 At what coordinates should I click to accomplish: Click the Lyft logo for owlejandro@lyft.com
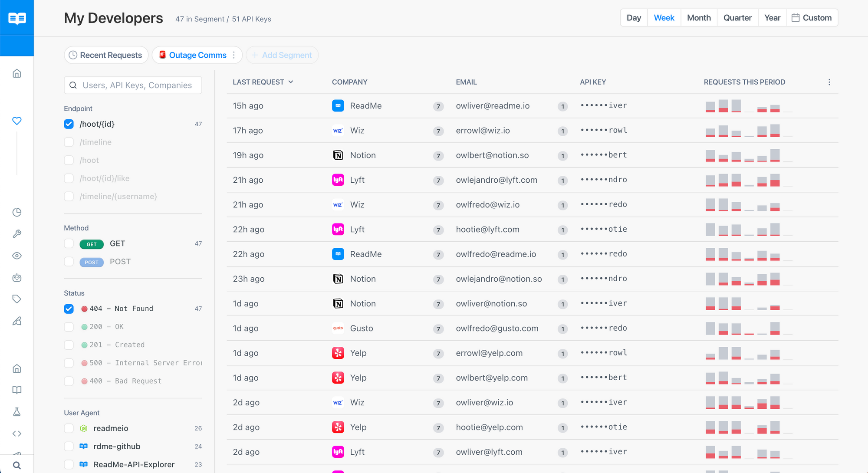pyautogui.click(x=338, y=180)
